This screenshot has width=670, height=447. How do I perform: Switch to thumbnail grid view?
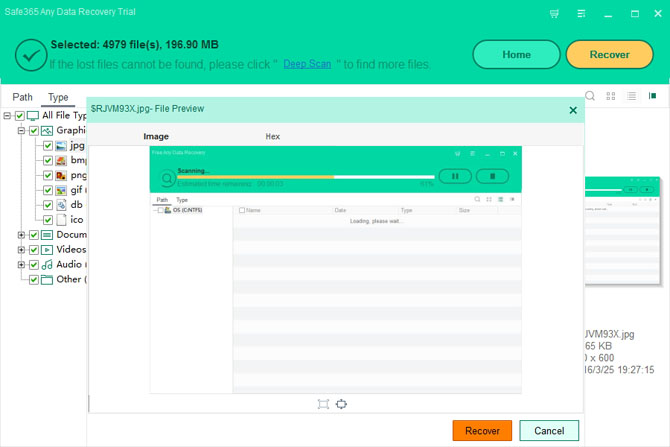point(611,96)
